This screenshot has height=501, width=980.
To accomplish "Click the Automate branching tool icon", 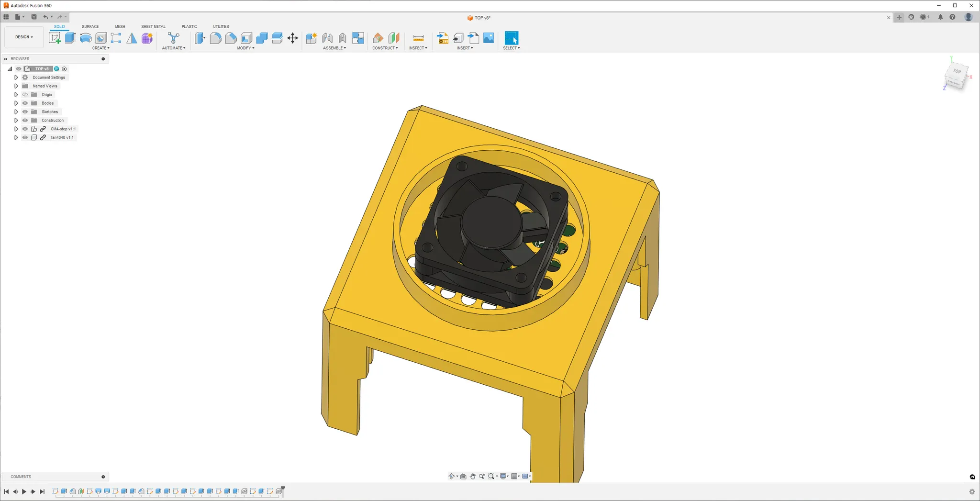I will 174,38.
